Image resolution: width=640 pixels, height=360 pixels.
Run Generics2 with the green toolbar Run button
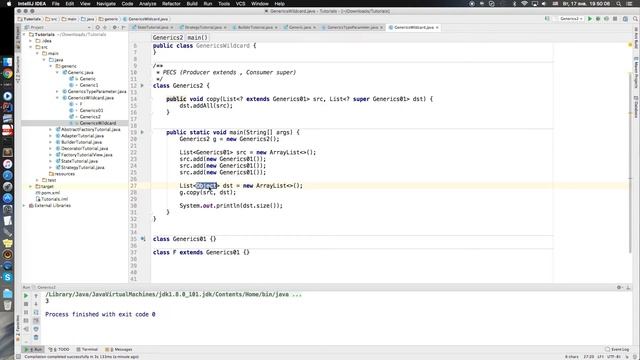[590, 19]
